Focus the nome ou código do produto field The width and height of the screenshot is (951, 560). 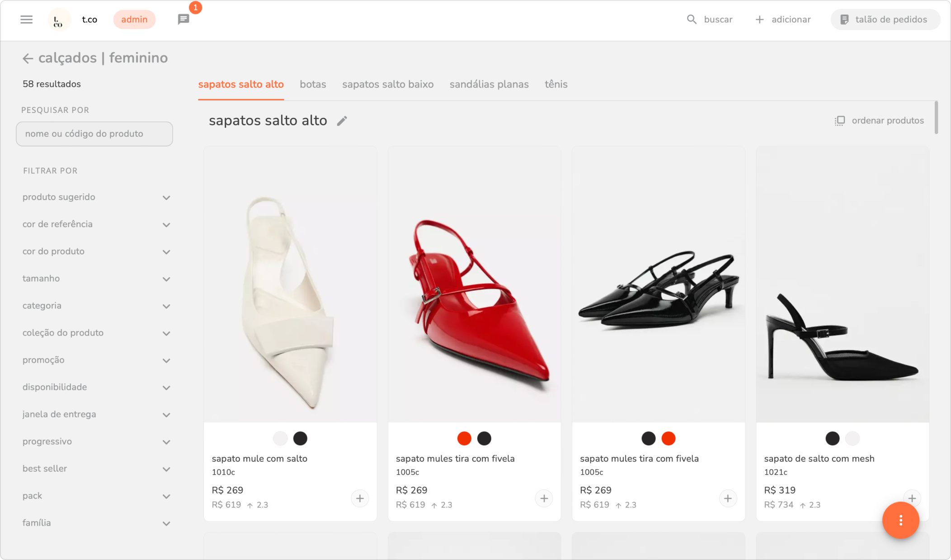click(94, 134)
